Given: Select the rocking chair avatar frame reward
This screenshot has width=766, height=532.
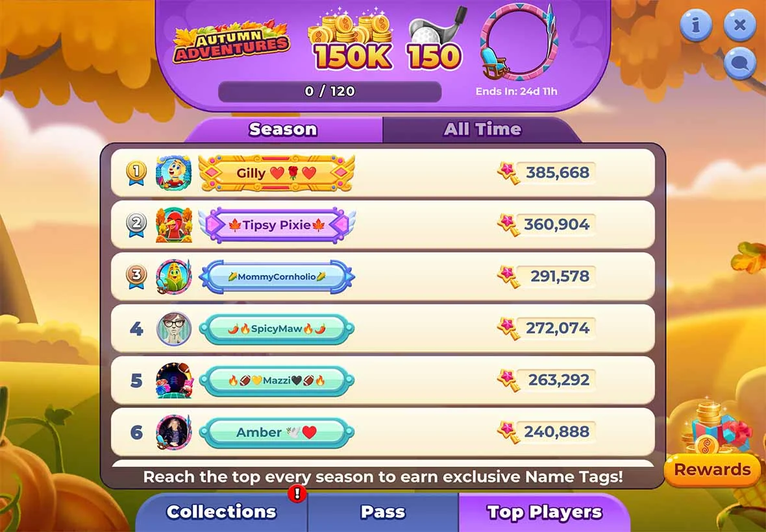Looking at the screenshot, I should pos(518,42).
